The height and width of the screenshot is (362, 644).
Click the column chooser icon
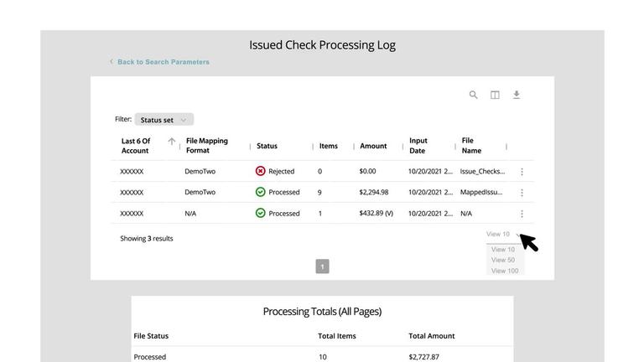point(495,95)
